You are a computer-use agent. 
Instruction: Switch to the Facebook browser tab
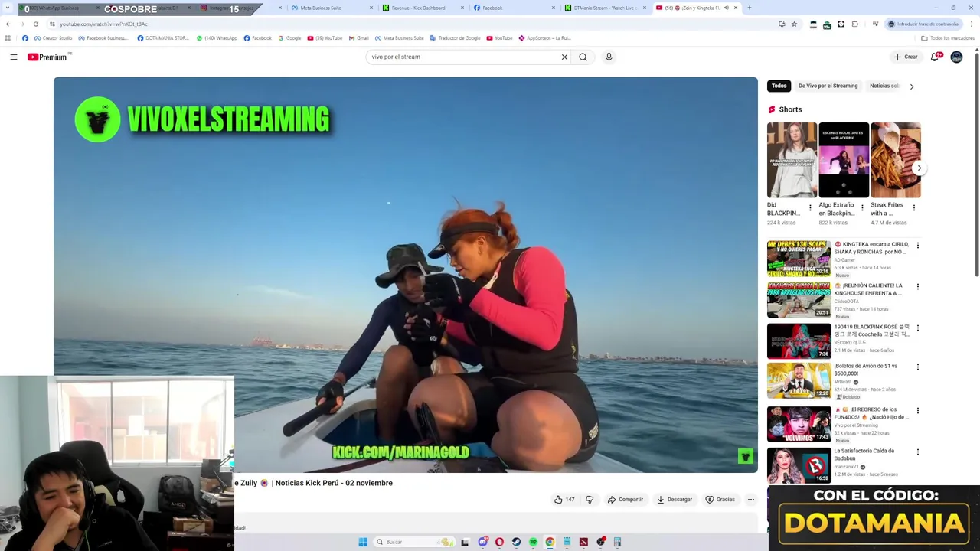tap(513, 8)
